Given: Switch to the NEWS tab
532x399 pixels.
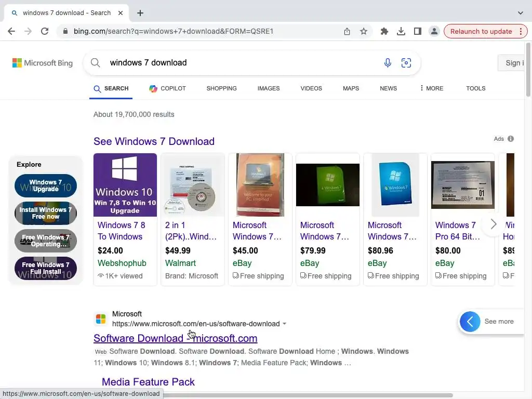Looking at the screenshot, I should 388,88.
